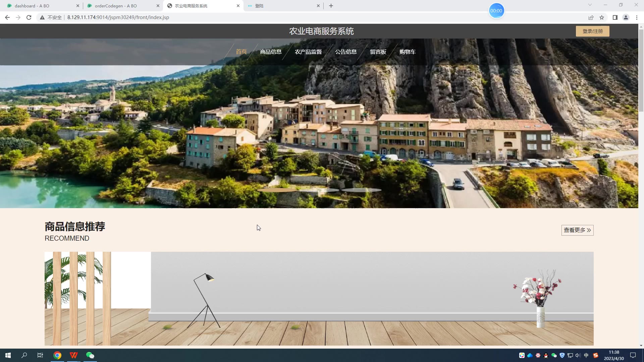The image size is (644, 362).
Task: Toggle Chinese input method indicator
Action: [586, 355]
